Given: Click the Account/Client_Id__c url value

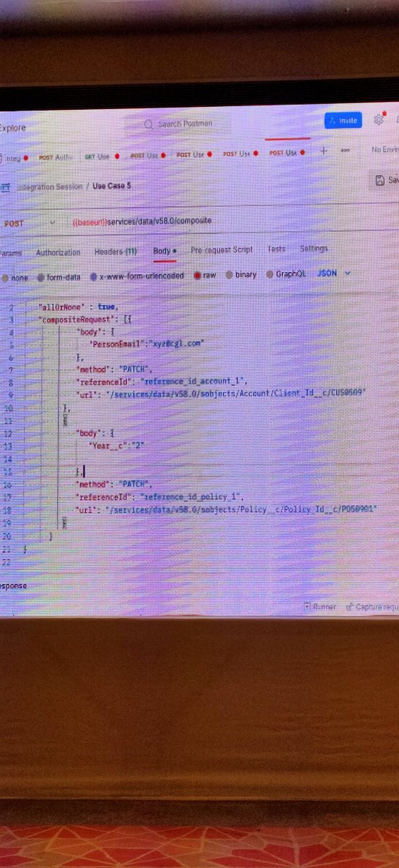Looking at the screenshot, I should click(x=235, y=392).
